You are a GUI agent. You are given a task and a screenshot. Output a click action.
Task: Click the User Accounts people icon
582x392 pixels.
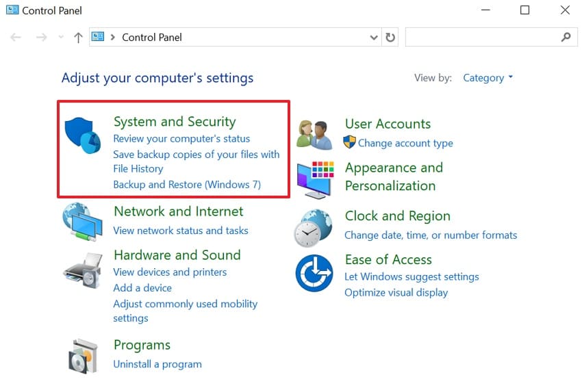314,134
